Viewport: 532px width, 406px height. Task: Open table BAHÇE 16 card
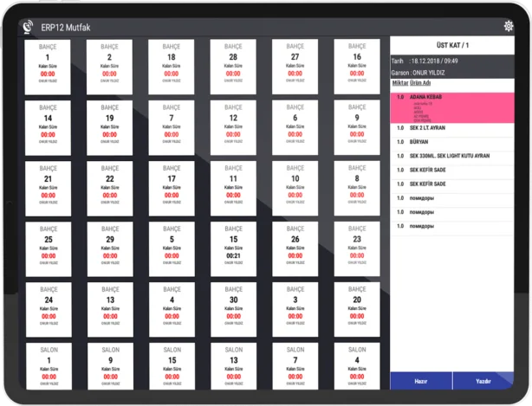[357, 66]
